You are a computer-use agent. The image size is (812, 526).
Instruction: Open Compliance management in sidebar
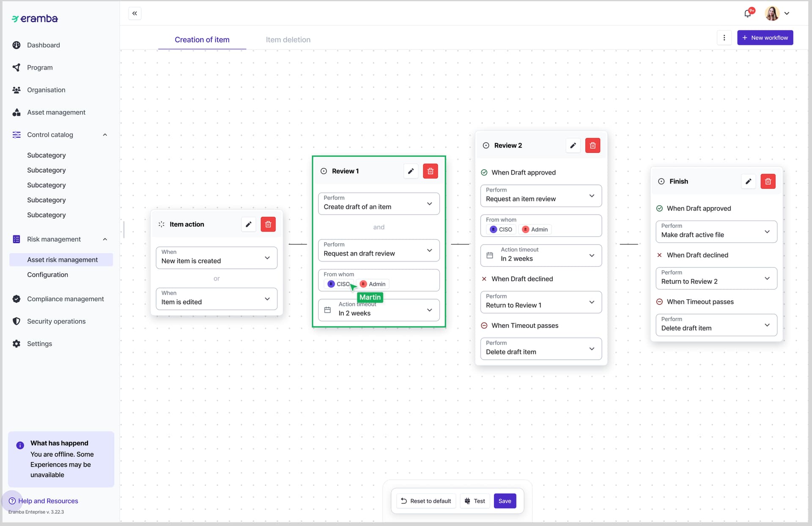[x=65, y=299]
